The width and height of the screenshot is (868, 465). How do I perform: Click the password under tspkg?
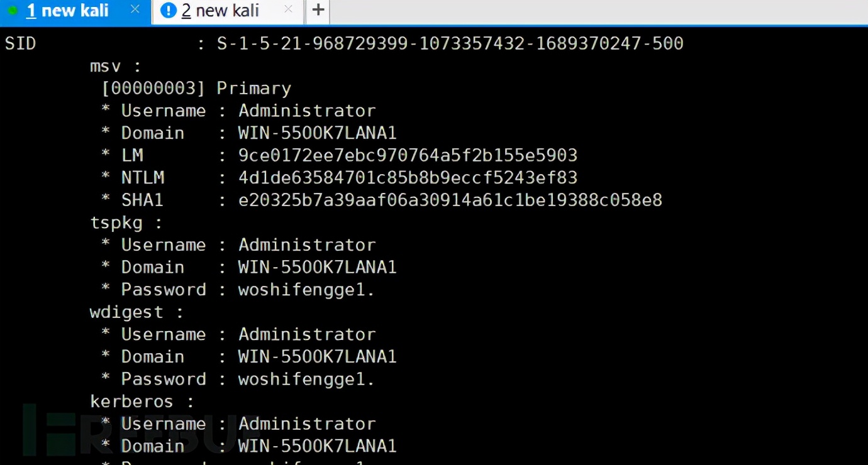pyautogui.click(x=306, y=290)
